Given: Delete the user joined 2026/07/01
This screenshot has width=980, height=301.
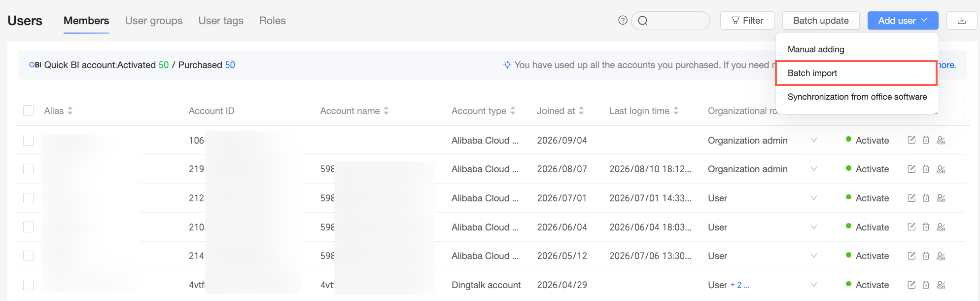Looking at the screenshot, I should 926,198.
